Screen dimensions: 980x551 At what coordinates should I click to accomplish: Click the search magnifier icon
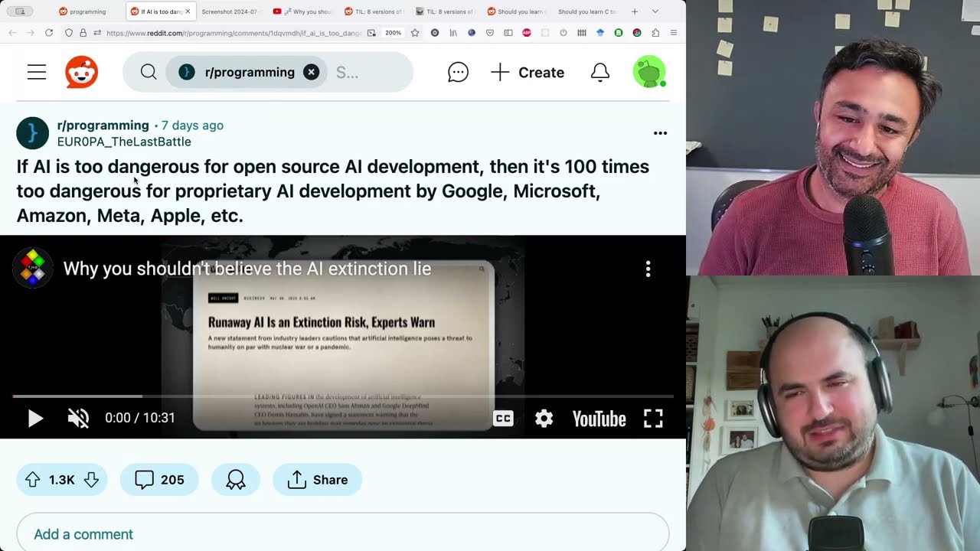[x=149, y=72]
